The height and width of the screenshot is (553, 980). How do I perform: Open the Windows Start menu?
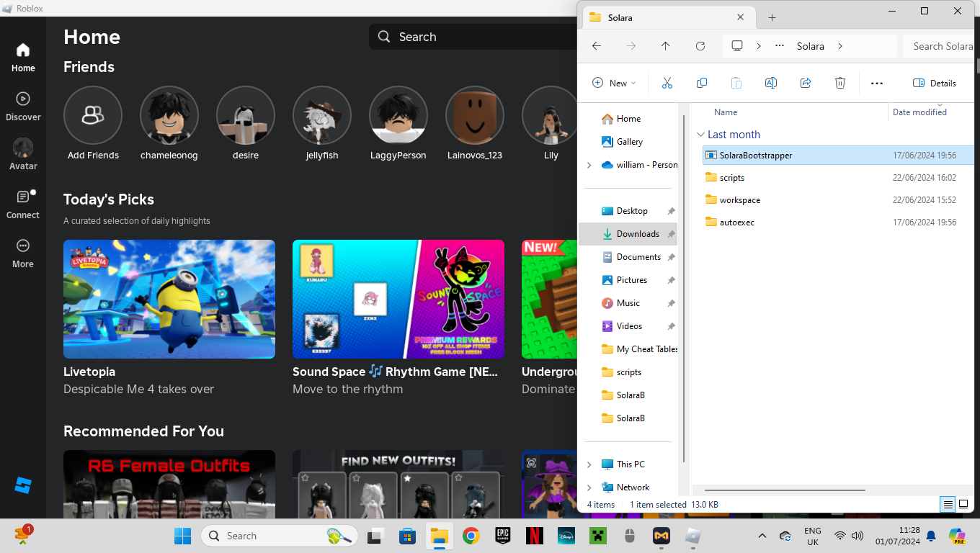tap(182, 536)
